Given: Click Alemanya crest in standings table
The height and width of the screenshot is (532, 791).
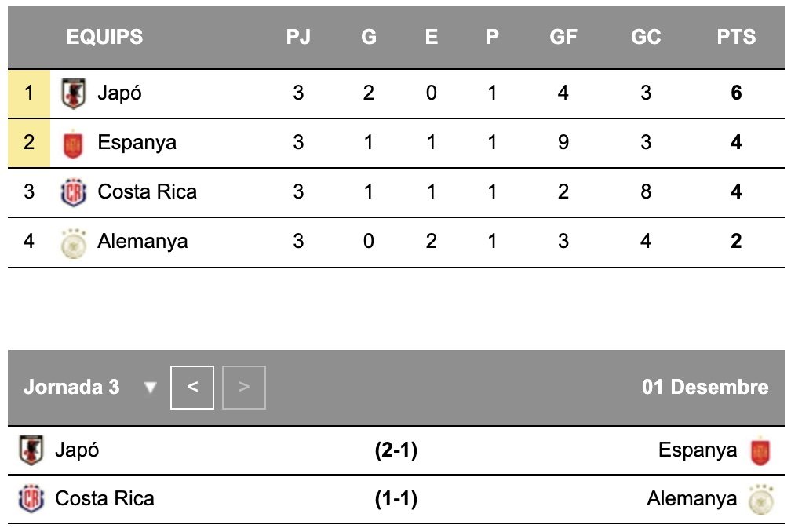Looking at the screenshot, I should (73, 242).
